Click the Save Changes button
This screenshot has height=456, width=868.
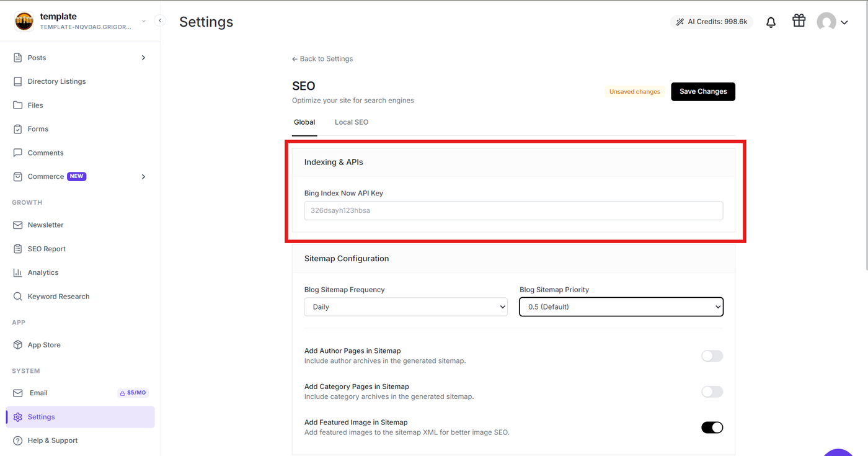coord(703,91)
